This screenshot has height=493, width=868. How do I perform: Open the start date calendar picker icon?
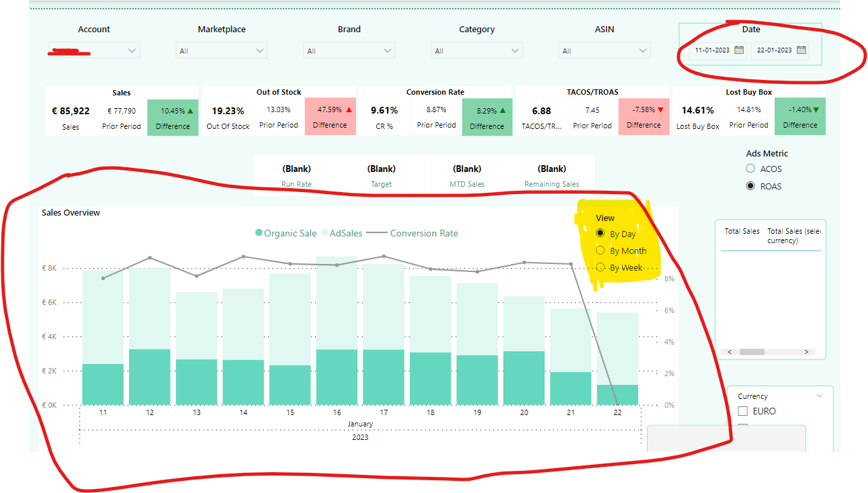(739, 50)
